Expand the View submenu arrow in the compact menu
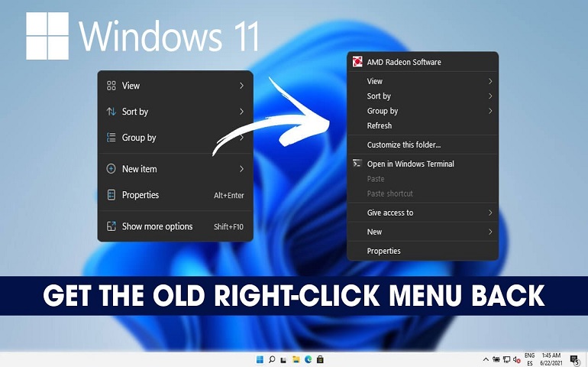The height and width of the screenshot is (367, 588). point(241,86)
